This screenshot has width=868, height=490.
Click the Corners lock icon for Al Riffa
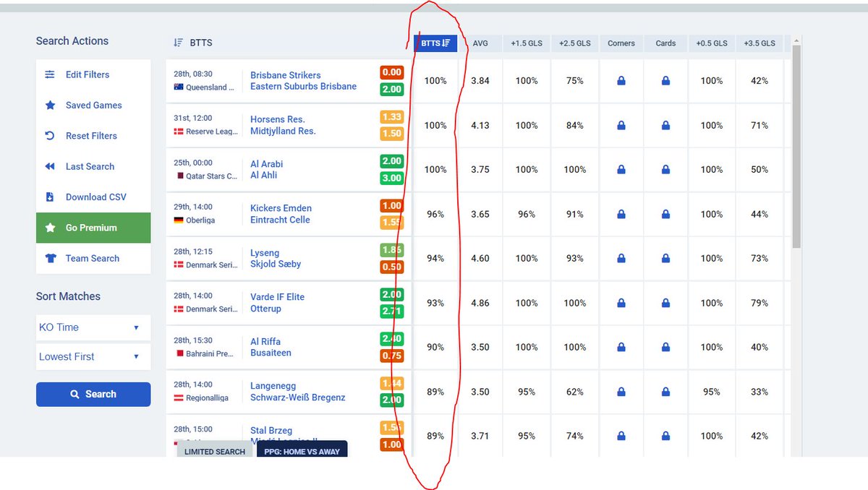click(621, 348)
